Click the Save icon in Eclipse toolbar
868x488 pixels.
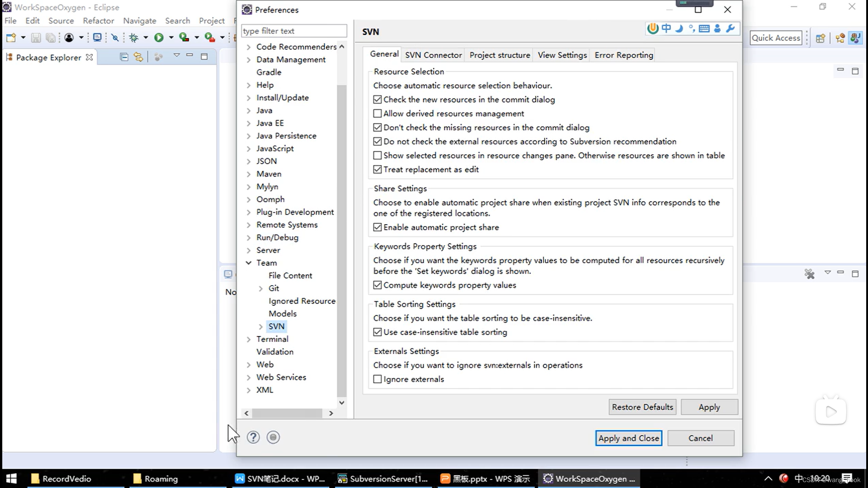coord(36,38)
